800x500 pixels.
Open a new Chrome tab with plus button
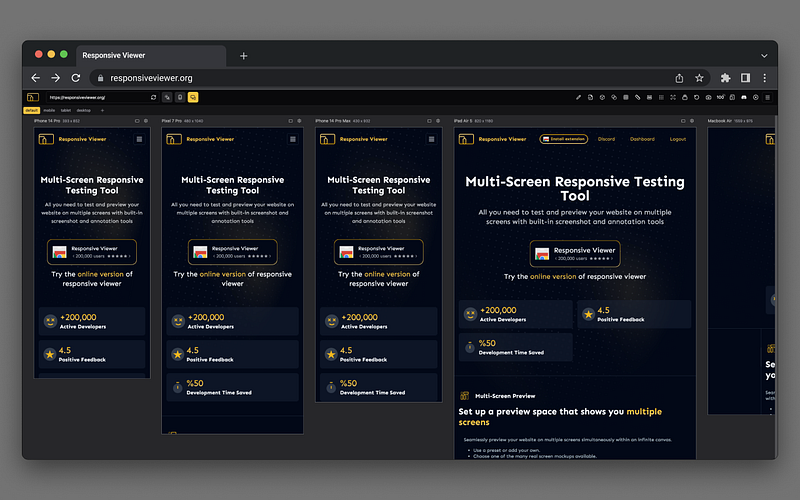pyautogui.click(x=243, y=56)
